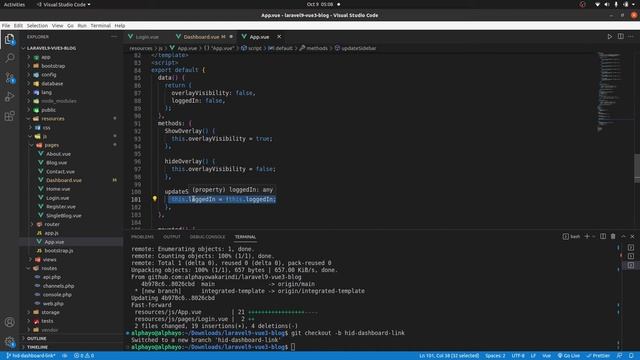Click the Prettier status item

tap(598, 356)
